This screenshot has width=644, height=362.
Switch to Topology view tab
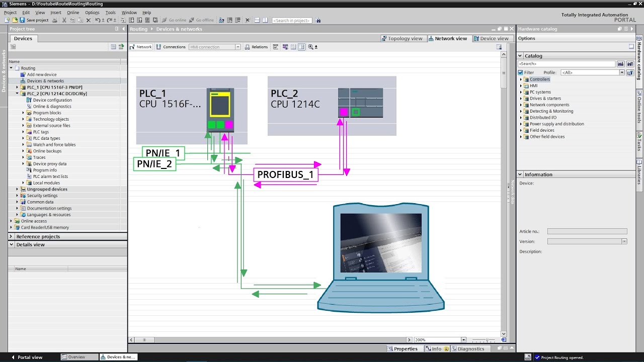[402, 38]
